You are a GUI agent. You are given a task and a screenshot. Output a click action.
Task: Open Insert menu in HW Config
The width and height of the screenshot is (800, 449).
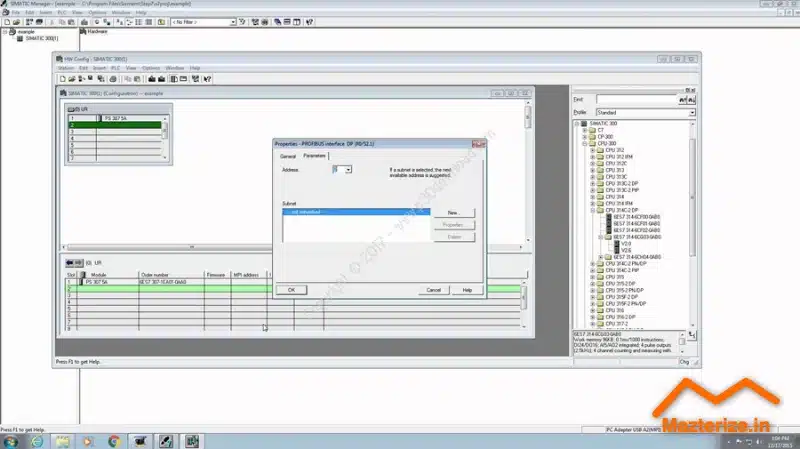pyautogui.click(x=99, y=68)
